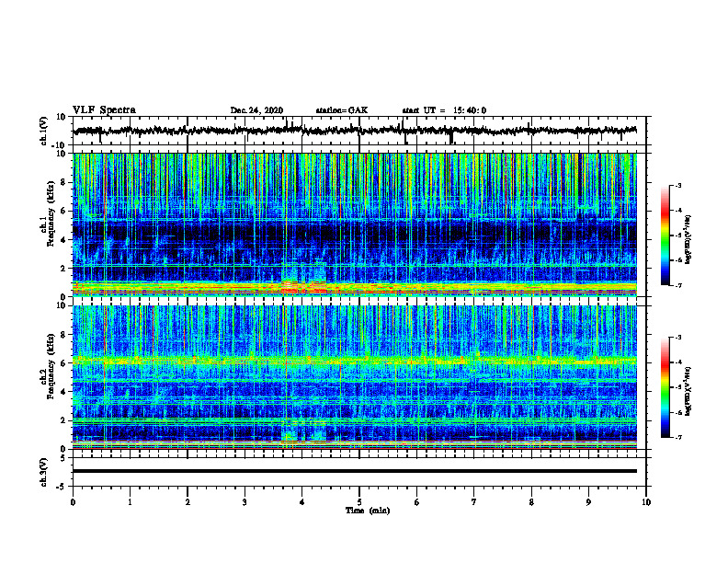Screen dimensions: 728x563
Task: Click time axis tick label '5'
Action: pyautogui.click(x=359, y=502)
